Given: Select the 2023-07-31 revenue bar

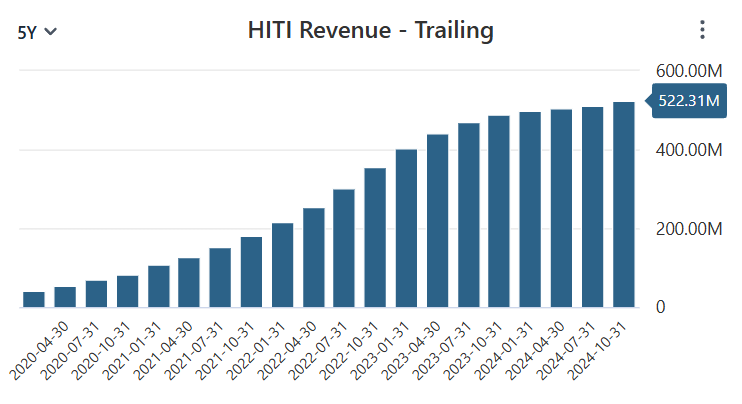Looking at the screenshot, I should 468,215.
